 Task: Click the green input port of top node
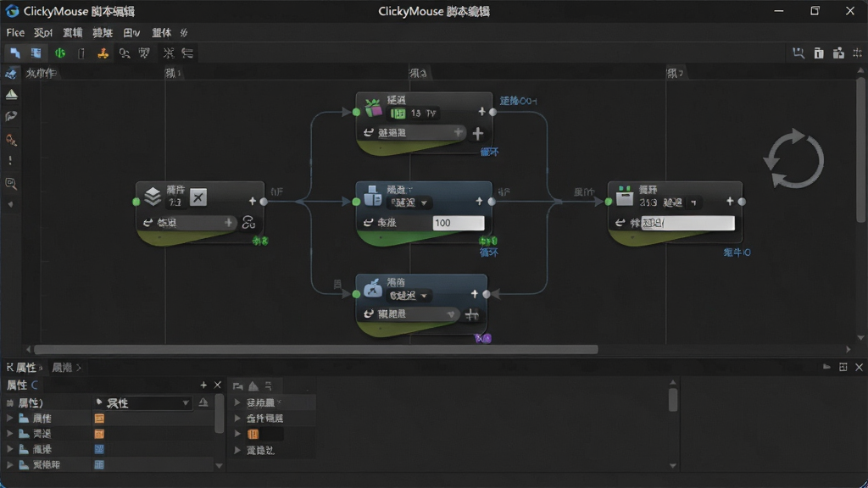coord(356,113)
